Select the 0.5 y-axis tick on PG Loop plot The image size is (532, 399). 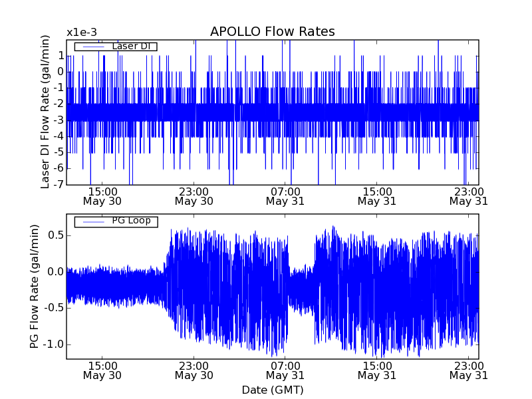(x=55, y=235)
